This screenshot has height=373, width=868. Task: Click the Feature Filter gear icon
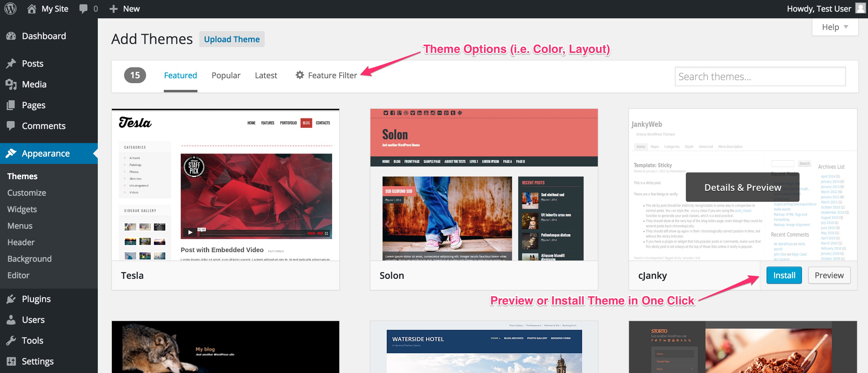[x=300, y=75]
